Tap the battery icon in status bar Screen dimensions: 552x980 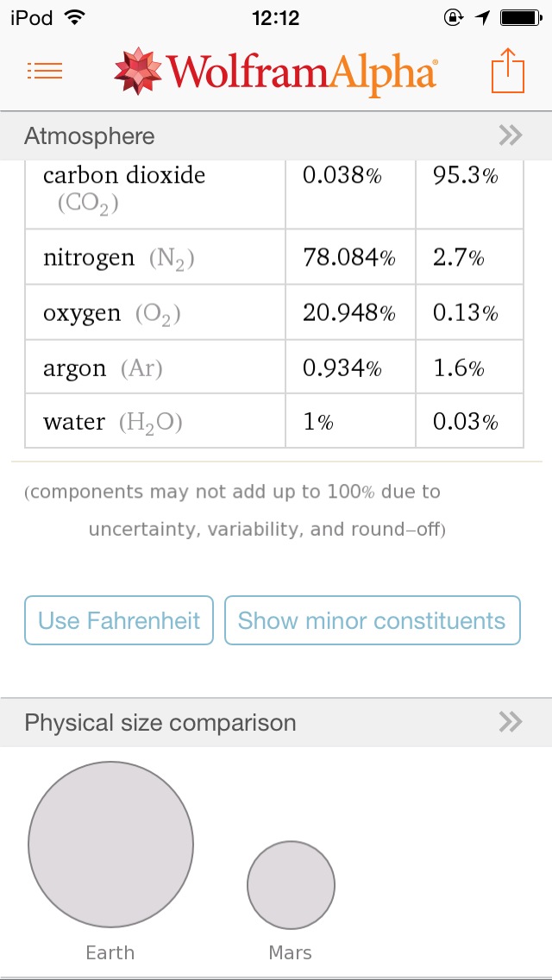(520, 17)
